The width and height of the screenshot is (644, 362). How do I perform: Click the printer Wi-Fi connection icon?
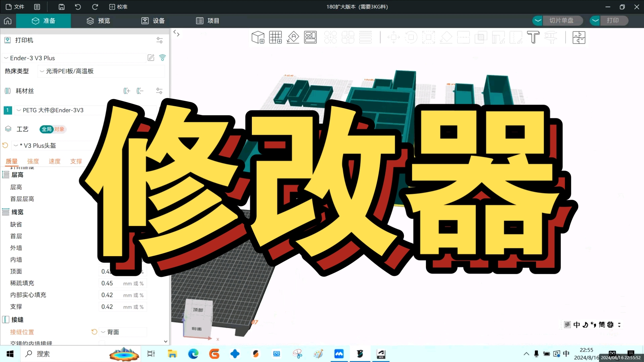coord(162,58)
